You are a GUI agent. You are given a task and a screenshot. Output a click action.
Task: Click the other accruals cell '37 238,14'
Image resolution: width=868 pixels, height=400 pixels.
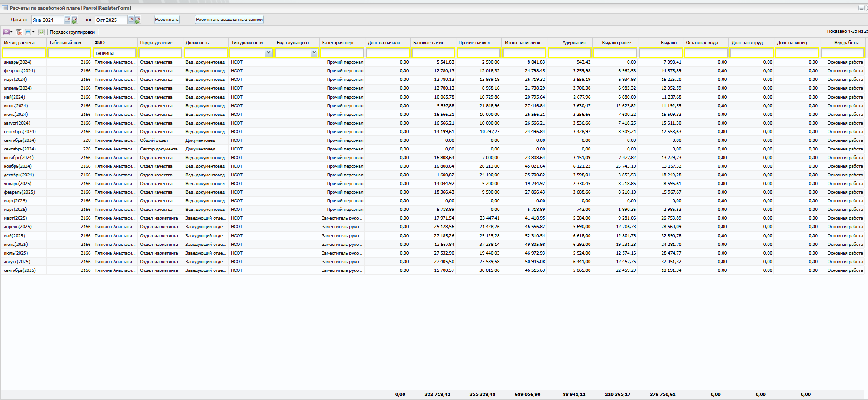[479, 245]
